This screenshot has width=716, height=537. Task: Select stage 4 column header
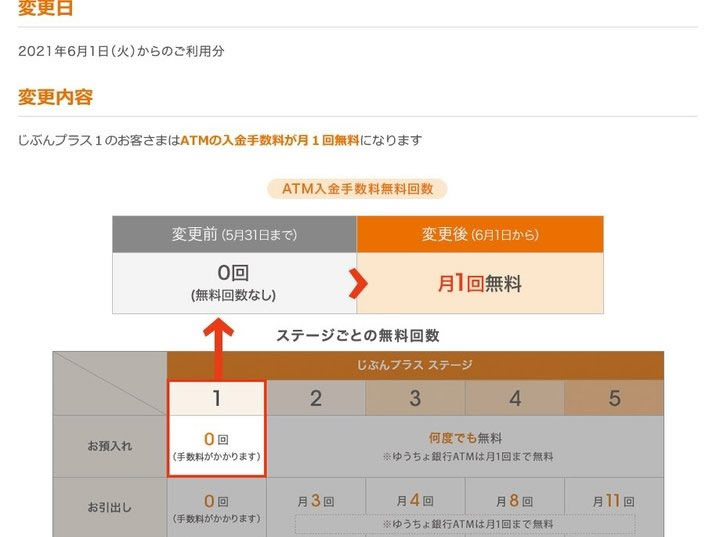coord(515,398)
